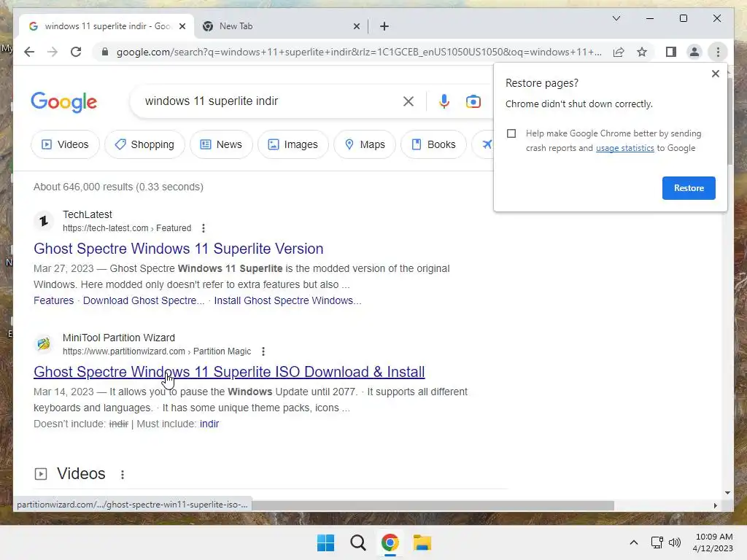The width and height of the screenshot is (747, 560).
Task: Close the windows 11 superlite indir tab
Action: pos(182,26)
